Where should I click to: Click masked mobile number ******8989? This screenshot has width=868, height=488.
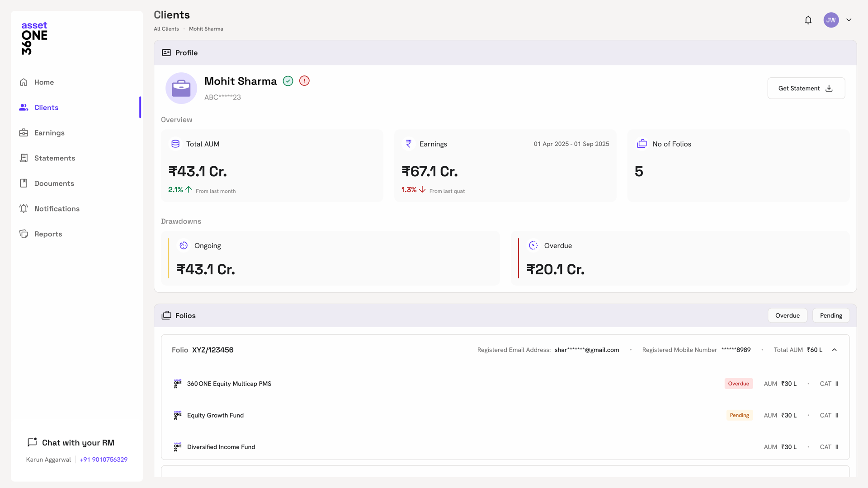point(736,350)
